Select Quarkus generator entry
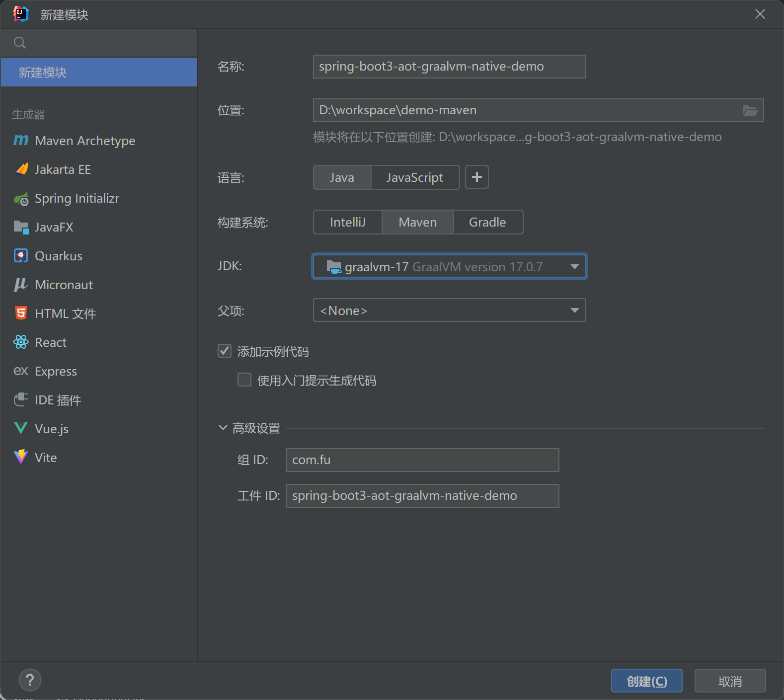 pyautogui.click(x=99, y=256)
